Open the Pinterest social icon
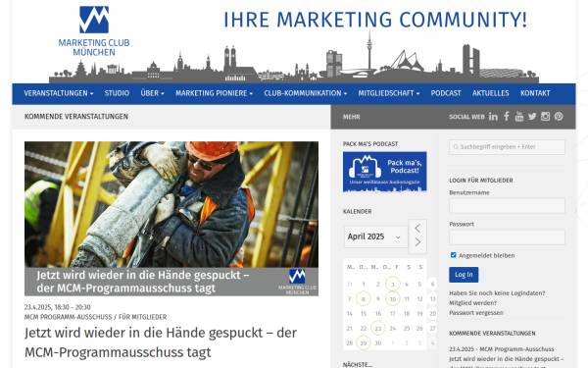 [x=559, y=117]
